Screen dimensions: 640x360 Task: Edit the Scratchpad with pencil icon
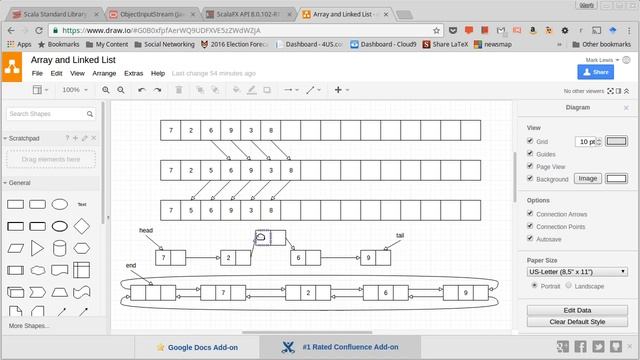(x=84, y=138)
